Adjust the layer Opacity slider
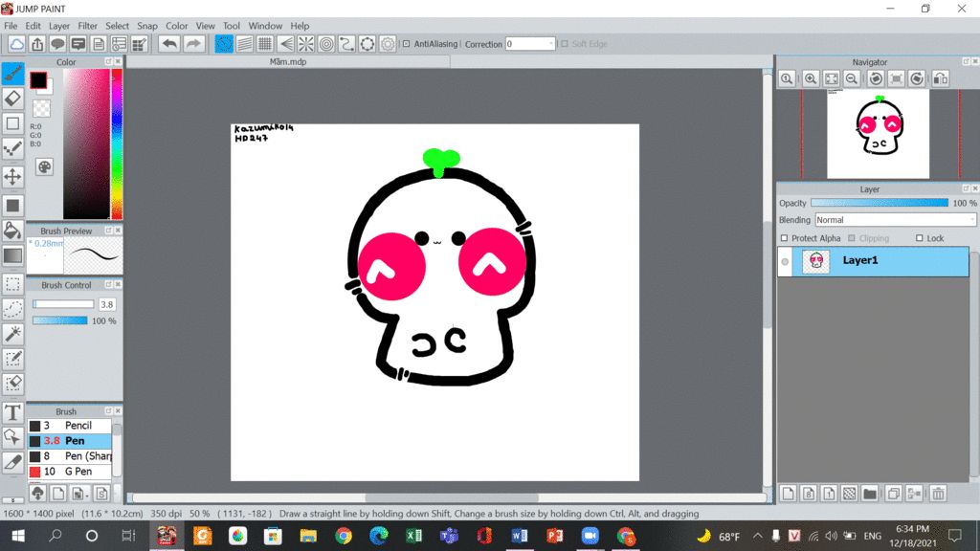Viewport: 980px width, 551px height. [879, 203]
